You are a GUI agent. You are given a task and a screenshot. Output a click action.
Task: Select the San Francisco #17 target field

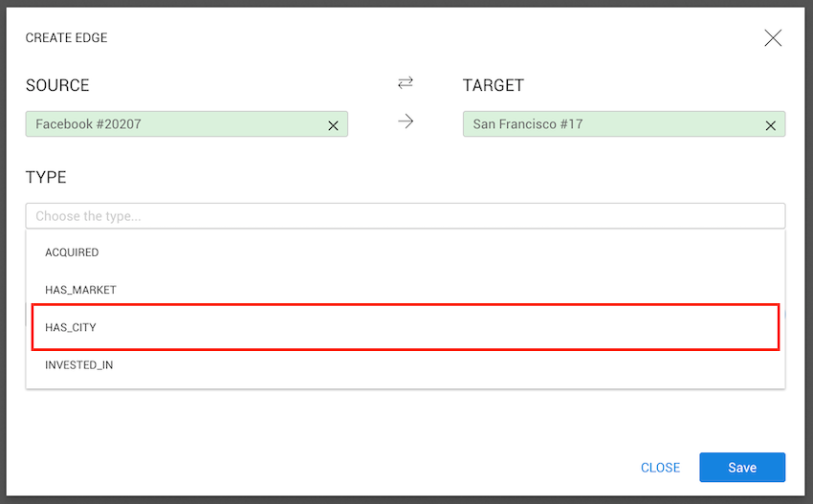tap(612, 124)
